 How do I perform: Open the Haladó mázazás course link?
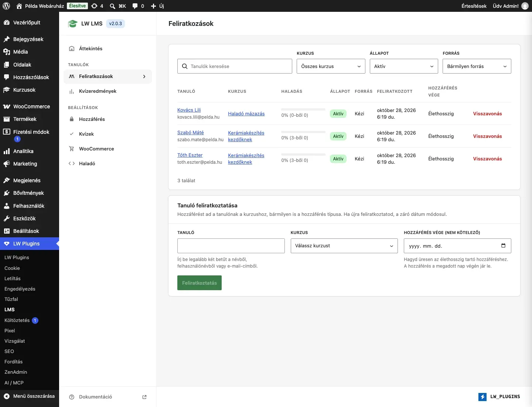click(x=246, y=114)
